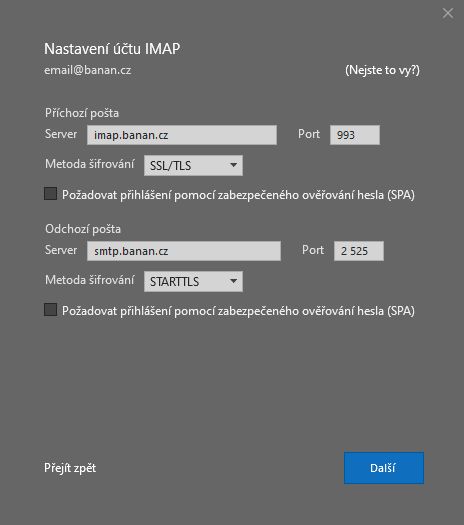Click the SPA requirement label text for incoming mail
The height and width of the screenshot is (525, 464).
click(238, 195)
